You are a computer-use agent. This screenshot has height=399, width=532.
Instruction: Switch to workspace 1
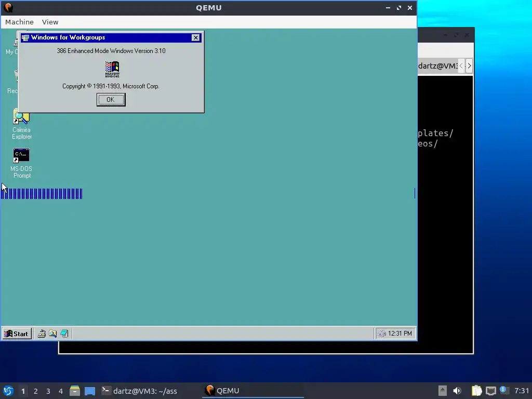23,391
